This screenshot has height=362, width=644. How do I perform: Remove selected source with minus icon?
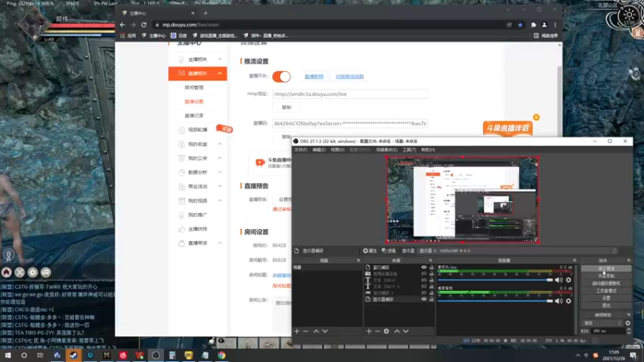point(377,331)
